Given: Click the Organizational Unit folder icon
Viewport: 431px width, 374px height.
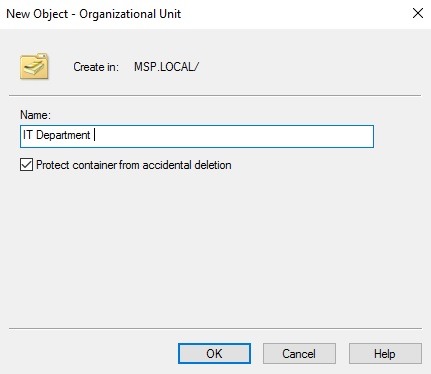Looking at the screenshot, I should 34,66.
